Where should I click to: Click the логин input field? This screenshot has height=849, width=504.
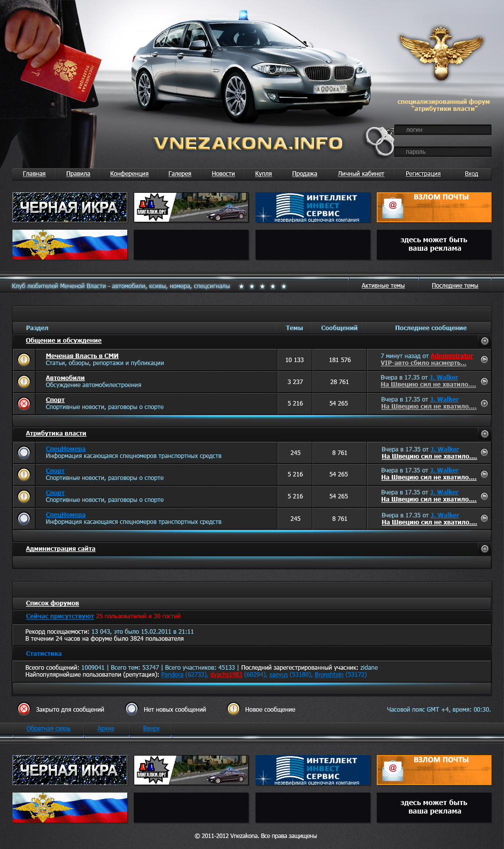tap(443, 130)
